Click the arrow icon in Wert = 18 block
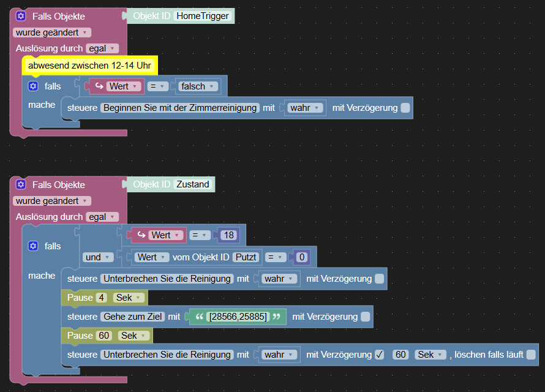The width and height of the screenshot is (545, 392). pyautogui.click(x=141, y=235)
